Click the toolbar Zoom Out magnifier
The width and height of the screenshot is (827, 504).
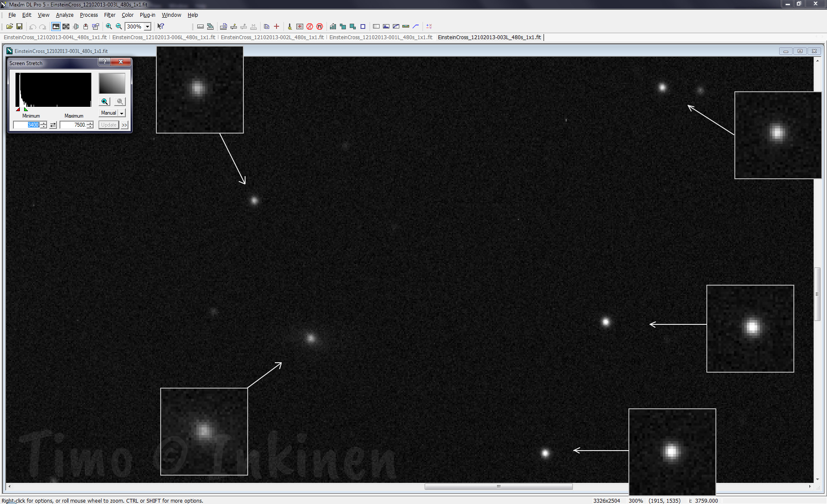coord(119,26)
